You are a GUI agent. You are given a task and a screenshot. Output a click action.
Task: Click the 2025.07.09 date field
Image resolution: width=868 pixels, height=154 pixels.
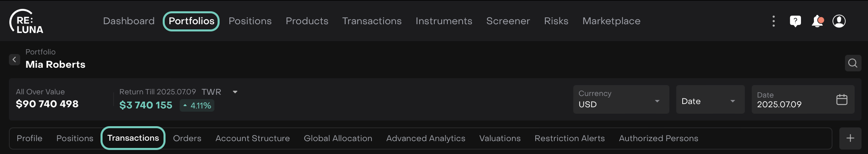[803, 99]
